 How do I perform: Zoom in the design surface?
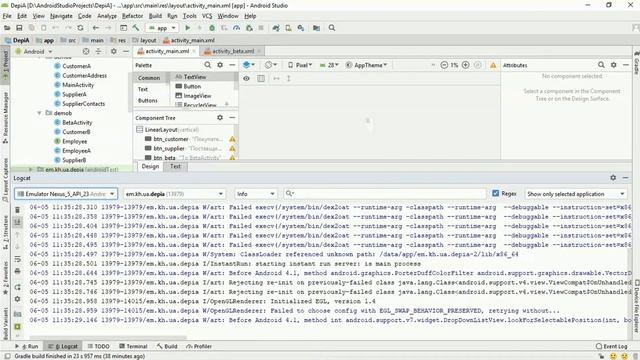click(465, 65)
